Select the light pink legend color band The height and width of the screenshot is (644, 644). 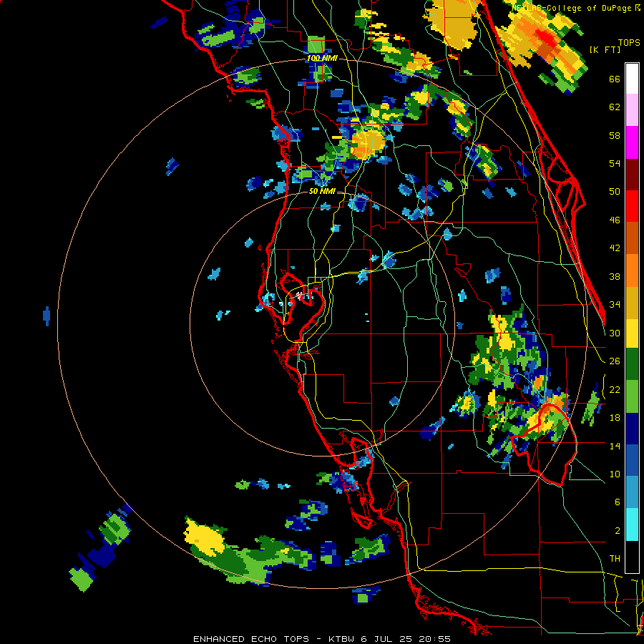(x=632, y=109)
